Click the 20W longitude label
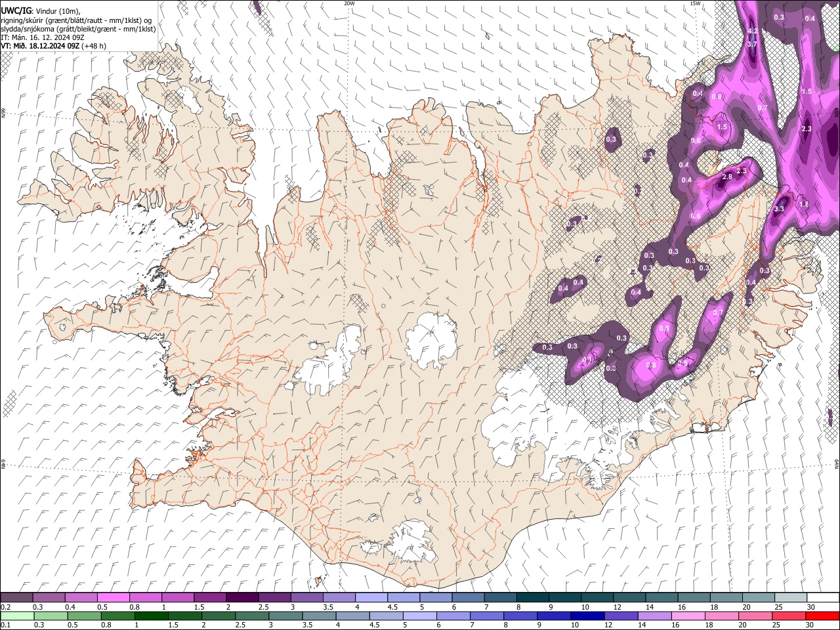The image size is (840, 630). pyautogui.click(x=349, y=3)
